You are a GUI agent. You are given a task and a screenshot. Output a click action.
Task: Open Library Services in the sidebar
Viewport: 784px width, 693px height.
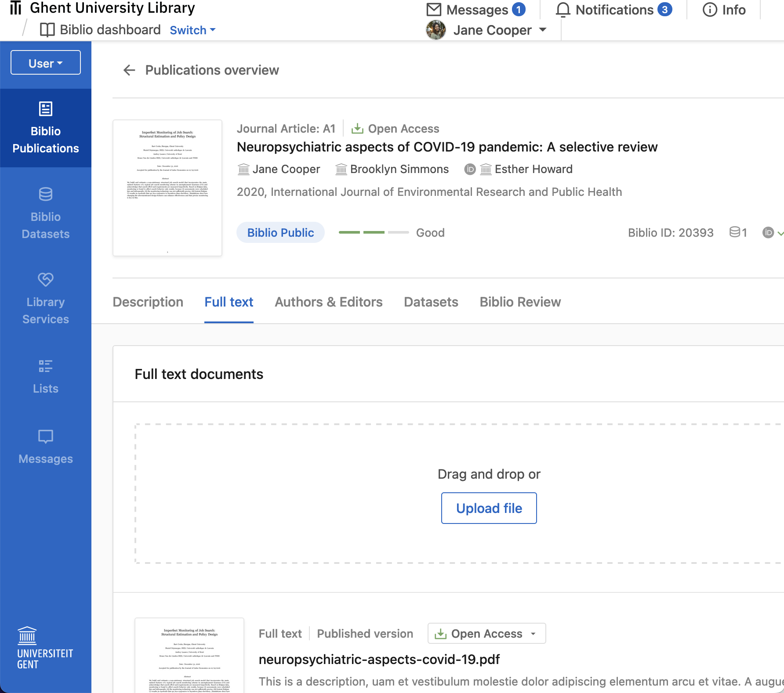point(46,298)
